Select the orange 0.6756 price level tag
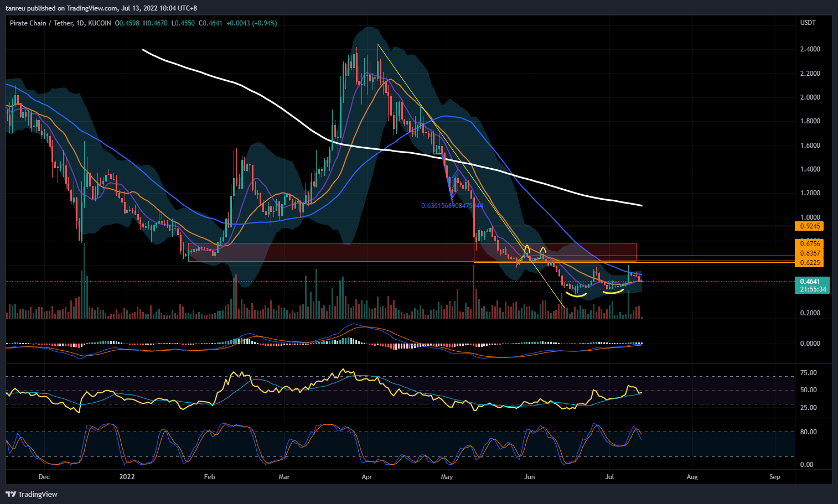 pyautogui.click(x=809, y=244)
